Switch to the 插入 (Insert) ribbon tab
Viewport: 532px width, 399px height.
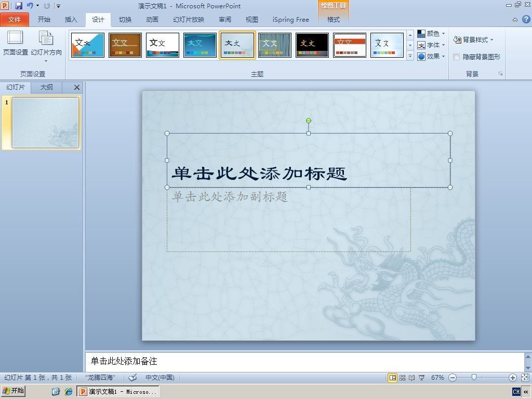click(71, 20)
